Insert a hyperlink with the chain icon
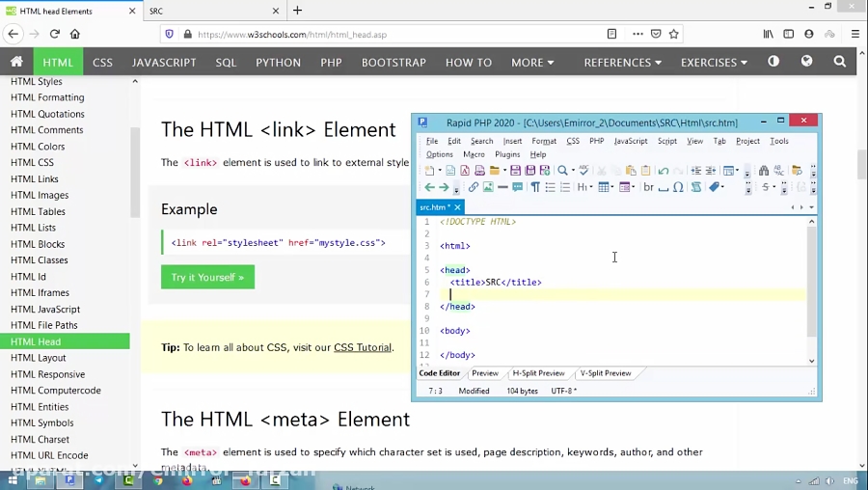Image resolution: width=868 pixels, height=490 pixels. (473, 187)
